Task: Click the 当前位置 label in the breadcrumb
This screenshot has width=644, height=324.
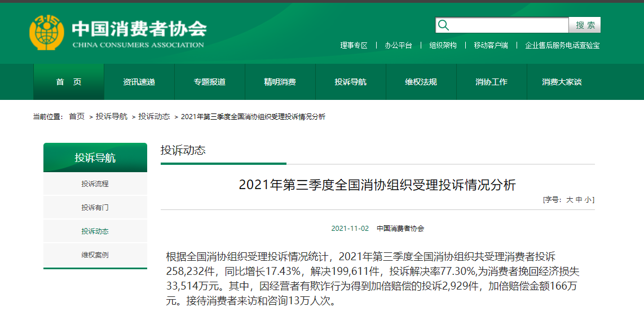Action: coord(47,117)
